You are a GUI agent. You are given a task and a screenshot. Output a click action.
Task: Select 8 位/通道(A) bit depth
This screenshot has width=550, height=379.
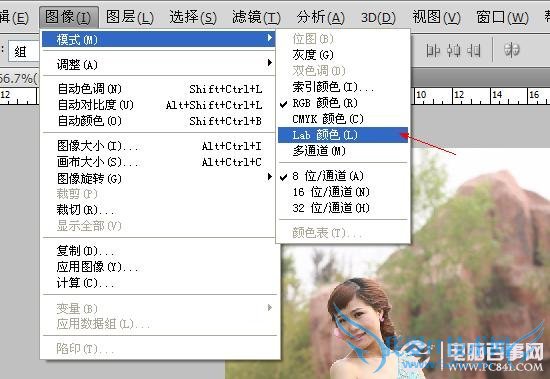coord(343,176)
